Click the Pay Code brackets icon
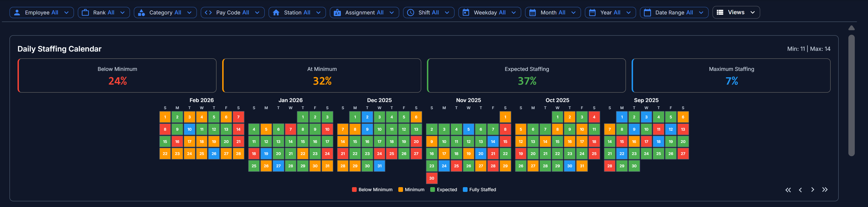 coord(208,13)
